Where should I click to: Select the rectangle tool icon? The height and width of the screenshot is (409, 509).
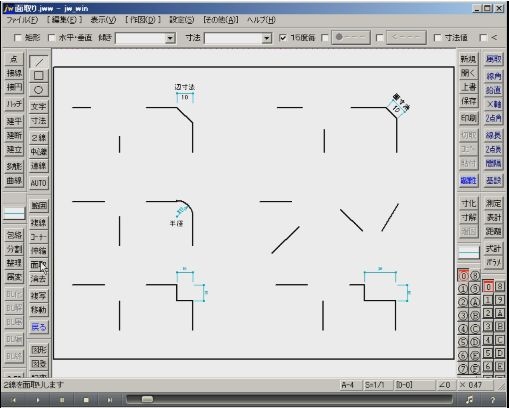39,76
